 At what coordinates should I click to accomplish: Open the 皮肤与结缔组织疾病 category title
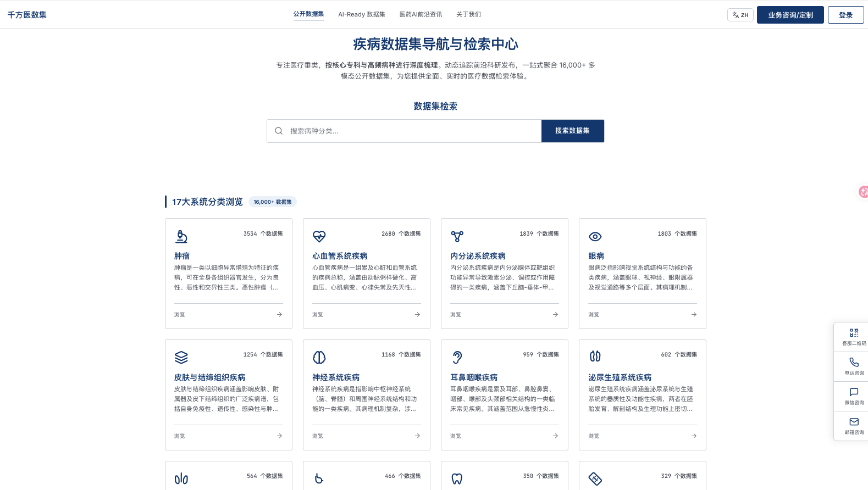click(x=210, y=377)
